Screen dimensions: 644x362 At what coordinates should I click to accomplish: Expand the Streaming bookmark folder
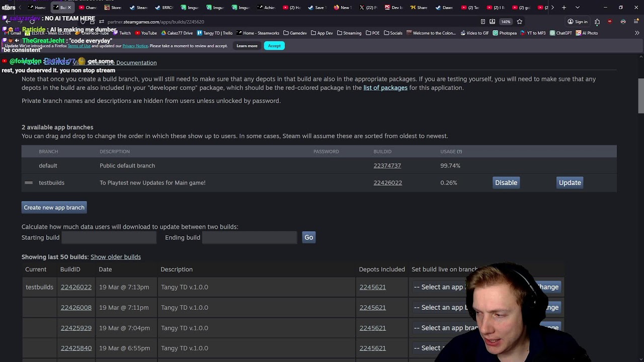pos(349,33)
